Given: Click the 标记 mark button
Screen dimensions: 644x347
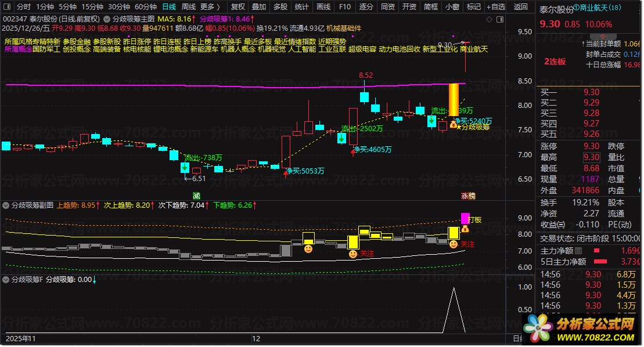Looking at the screenshot, I should (473, 6).
